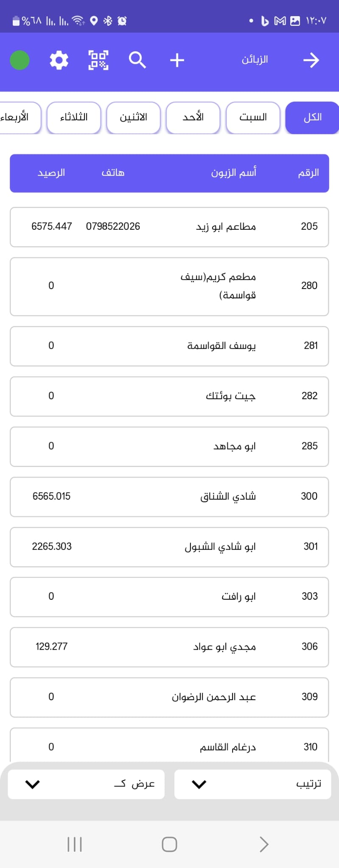Open customer شادي الشناق row
339x868 pixels.
pos(169,496)
